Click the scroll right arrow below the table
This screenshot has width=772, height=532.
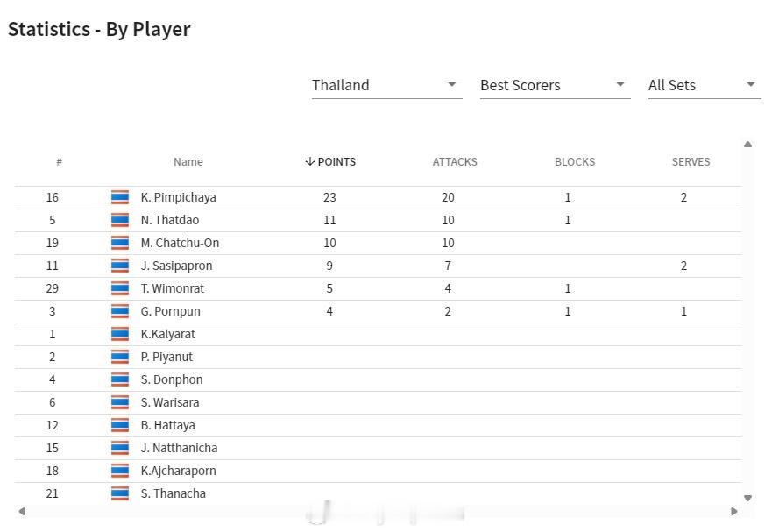[x=734, y=511]
